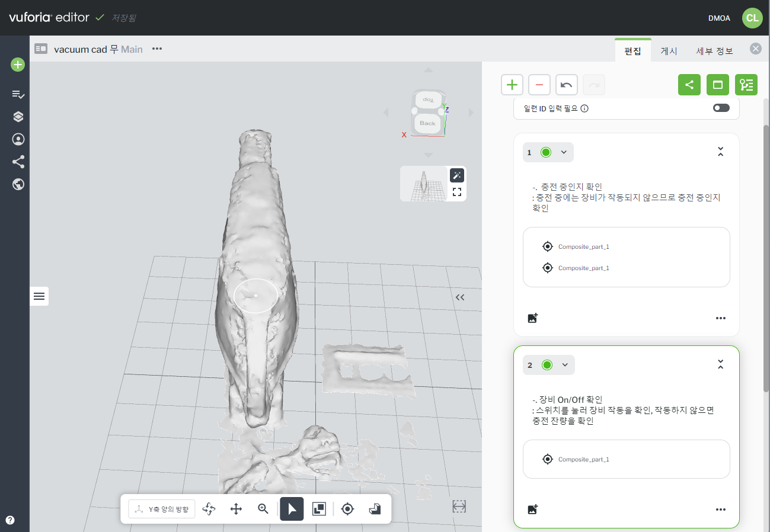Toggle the 일련 ID 입력 필요 switch
The height and width of the screenshot is (532, 770).
pos(721,108)
